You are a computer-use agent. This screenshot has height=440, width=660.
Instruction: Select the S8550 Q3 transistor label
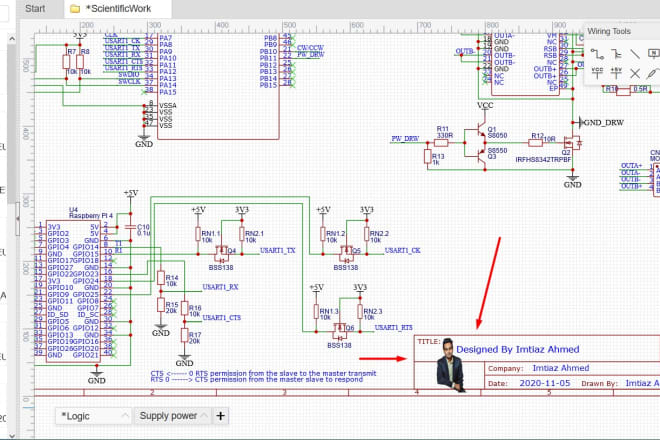coord(497,153)
